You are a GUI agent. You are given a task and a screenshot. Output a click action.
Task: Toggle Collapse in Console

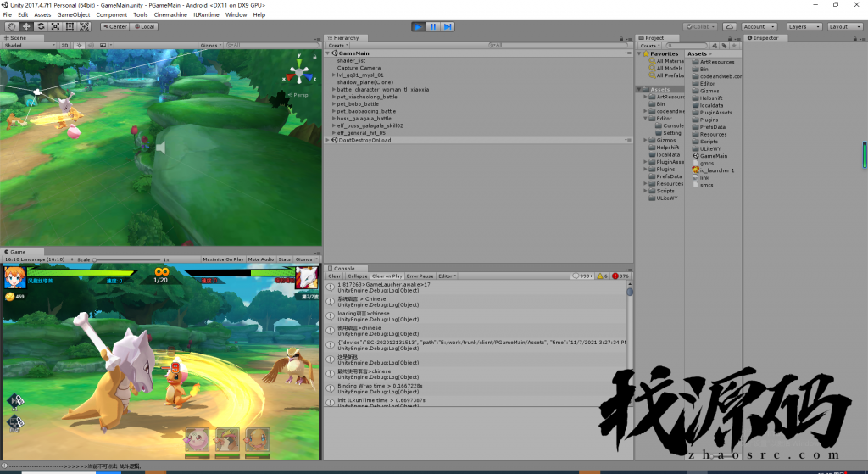pos(357,276)
